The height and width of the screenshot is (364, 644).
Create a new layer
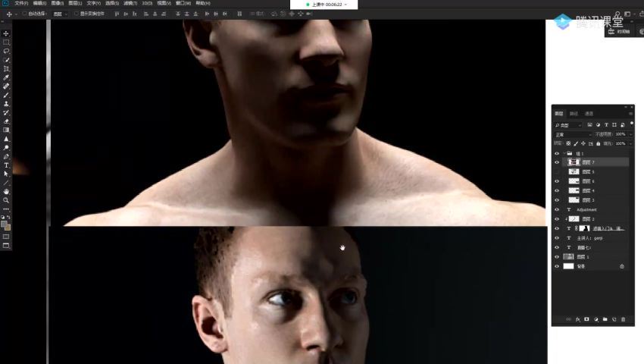[x=614, y=319]
